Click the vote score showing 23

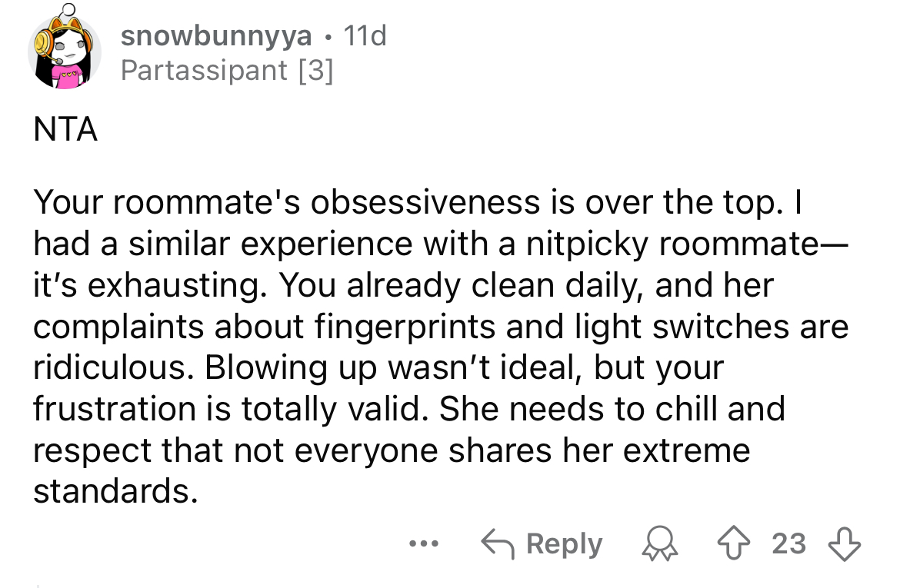[788, 544]
